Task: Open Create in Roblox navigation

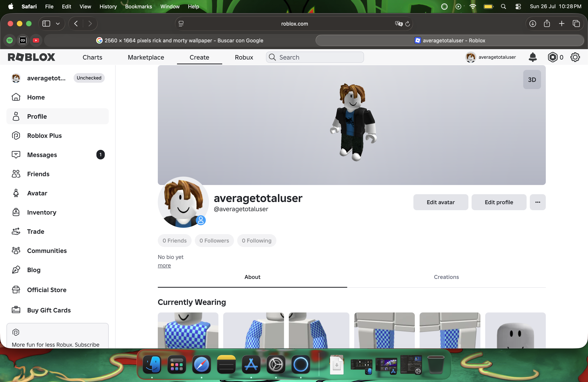Action: click(199, 57)
